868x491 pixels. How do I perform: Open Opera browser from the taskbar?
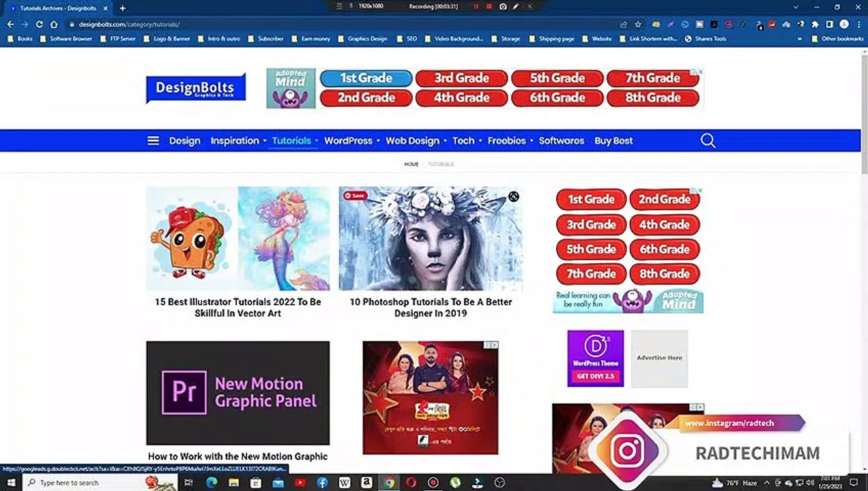click(411, 483)
